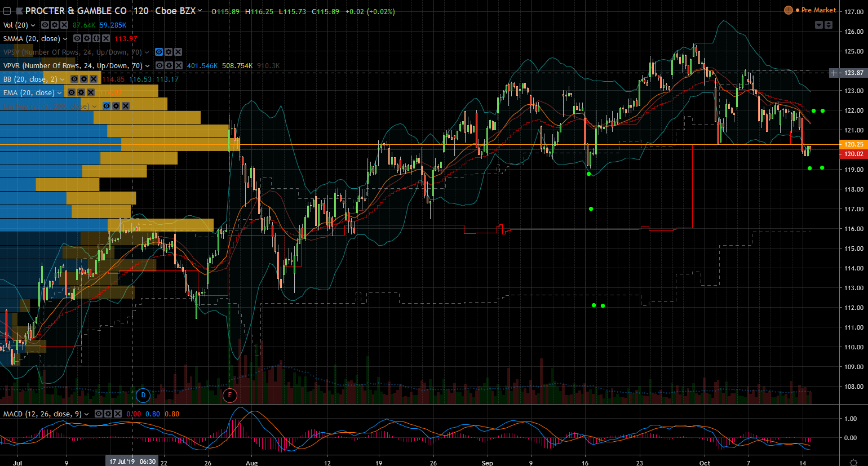The image size is (868, 466).
Task: Click the VPVR value 401.546K
Action: point(202,65)
